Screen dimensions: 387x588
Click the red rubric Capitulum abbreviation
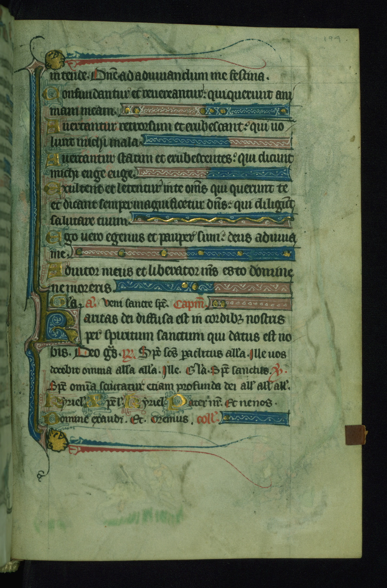point(190,304)
